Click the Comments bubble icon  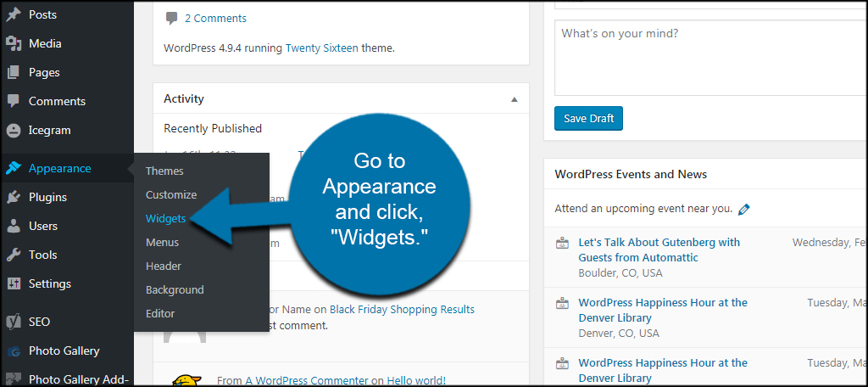pyautogui.click(x=13, y=101)
